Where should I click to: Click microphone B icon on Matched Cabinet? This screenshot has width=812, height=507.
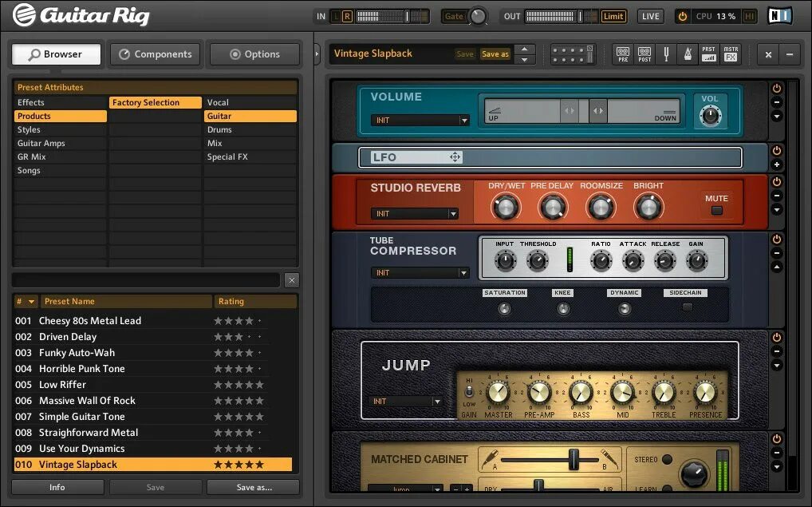click(x=609, y=459)
